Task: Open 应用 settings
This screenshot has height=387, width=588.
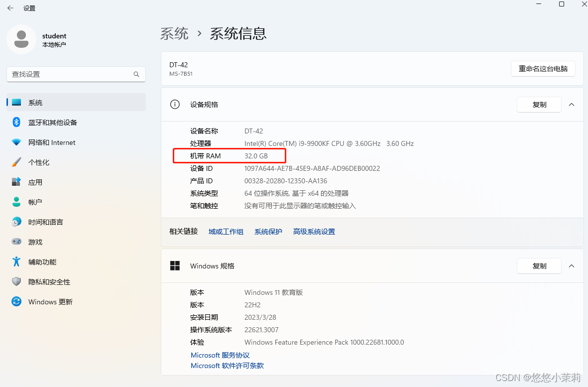Action: point(76,182)
